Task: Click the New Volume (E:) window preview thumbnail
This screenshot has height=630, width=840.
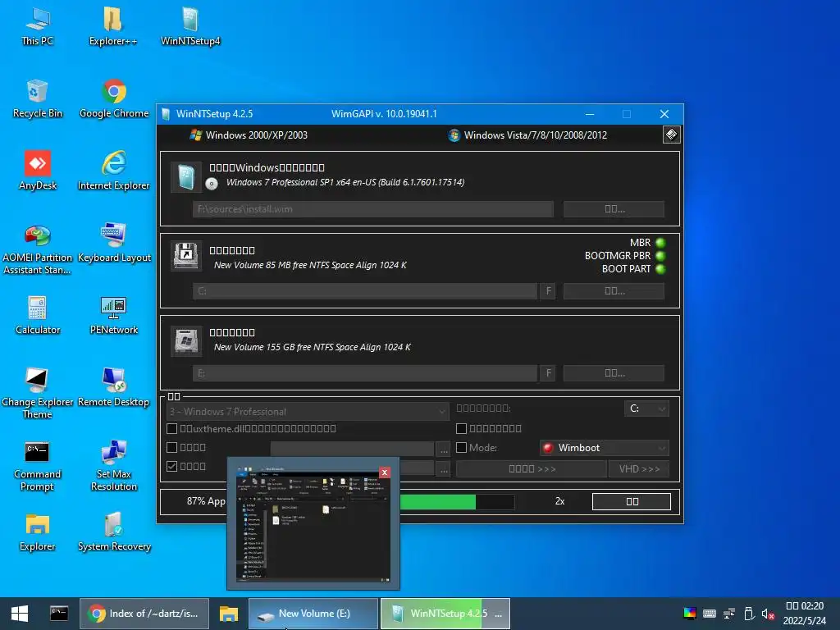Action: coord(313,525)
